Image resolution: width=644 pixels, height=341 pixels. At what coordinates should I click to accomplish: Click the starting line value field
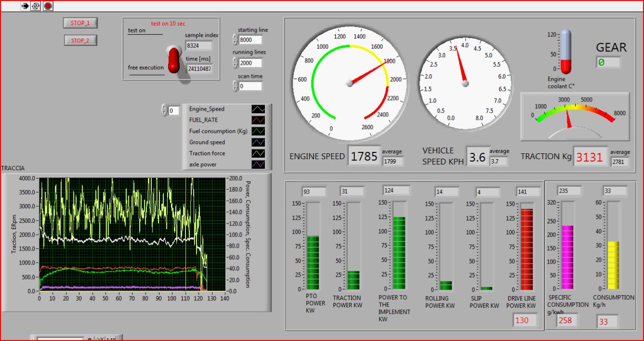coord(250,40)
